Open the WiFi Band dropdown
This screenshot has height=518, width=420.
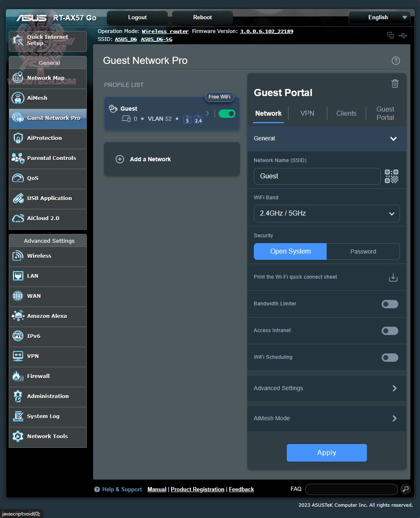coord(326,213)
